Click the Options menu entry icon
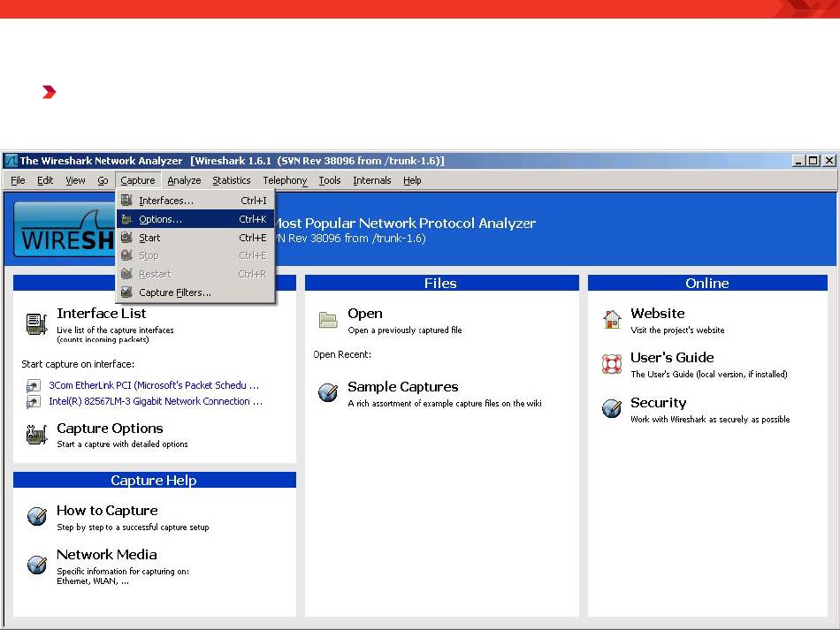 coord(126,219)
